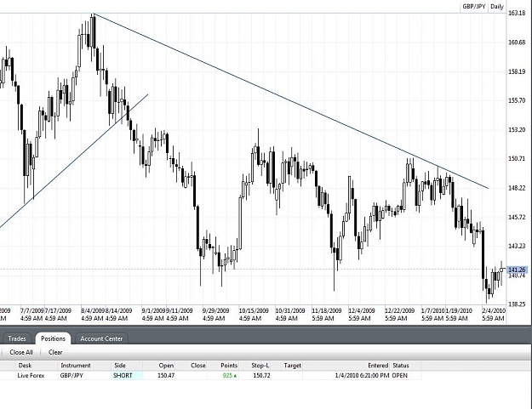Switch to the Trades tab
This screenshot has height=409, width=532.
(x=17, y=338)
